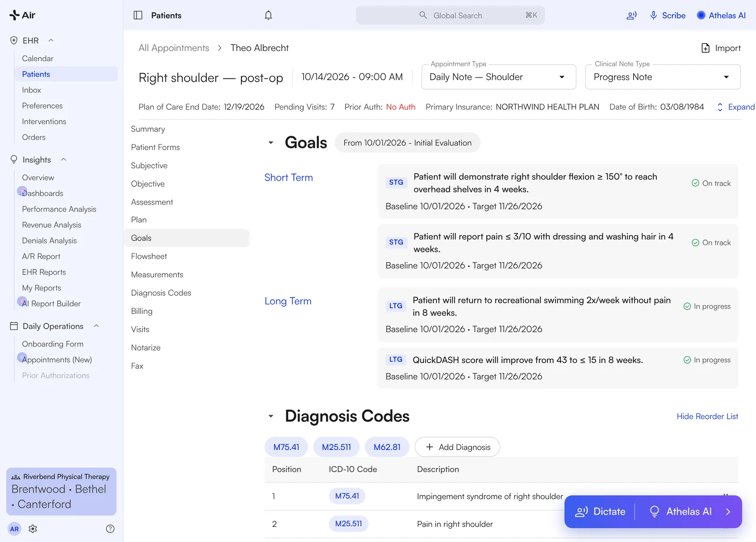Open Calendar in EHR menu
Viewport: 756px width, 542px height.
(x=38, y=59)
